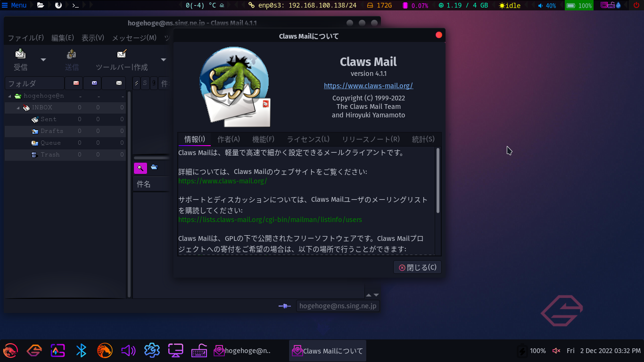Click the terminal icon in top panel
This screenshot has height=362, width=644.
pyautogui.click(x=75, y=6)
